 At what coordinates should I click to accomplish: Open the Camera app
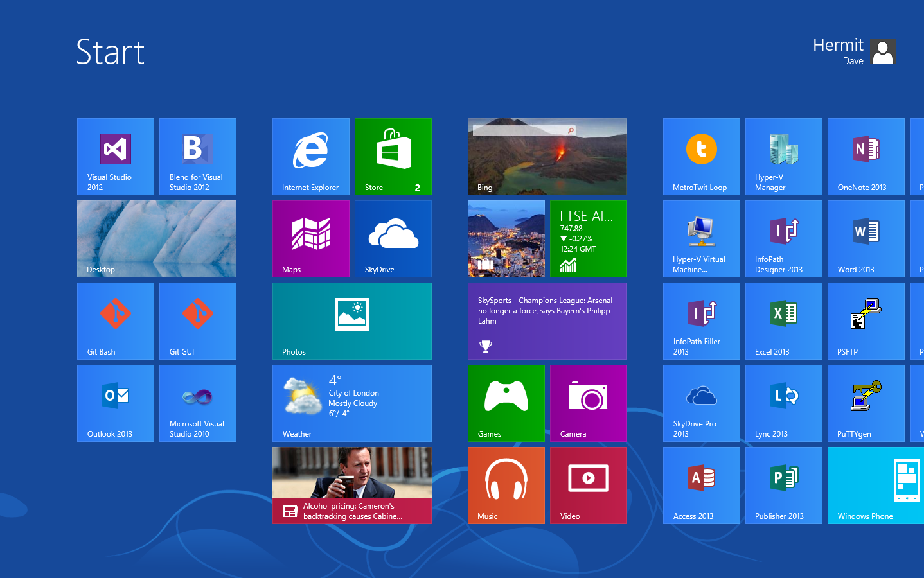click(589, 403)
